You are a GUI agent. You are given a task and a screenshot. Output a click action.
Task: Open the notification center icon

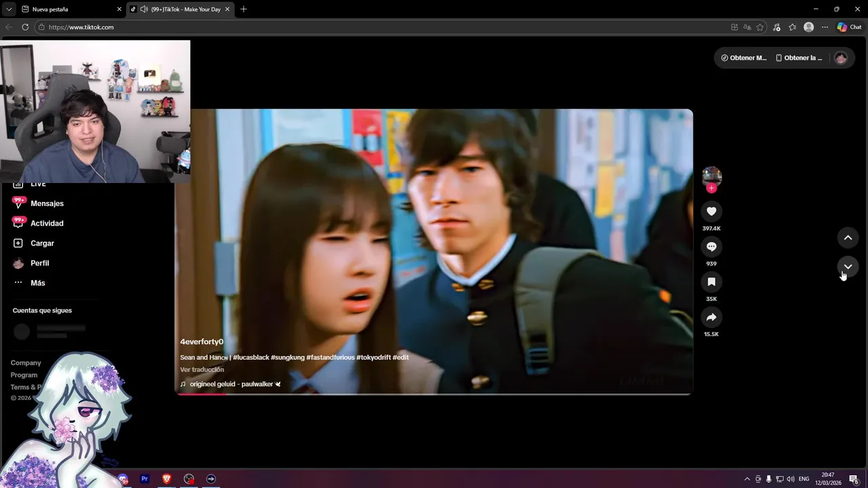(x=854, y=479)
